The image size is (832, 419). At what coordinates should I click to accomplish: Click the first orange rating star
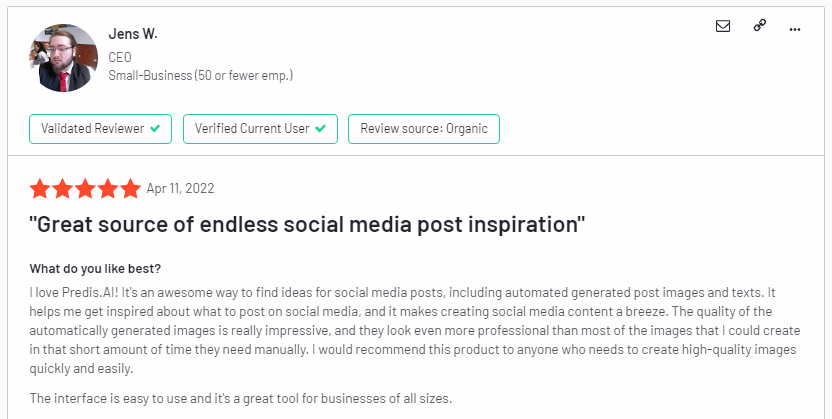pos(40,188)
